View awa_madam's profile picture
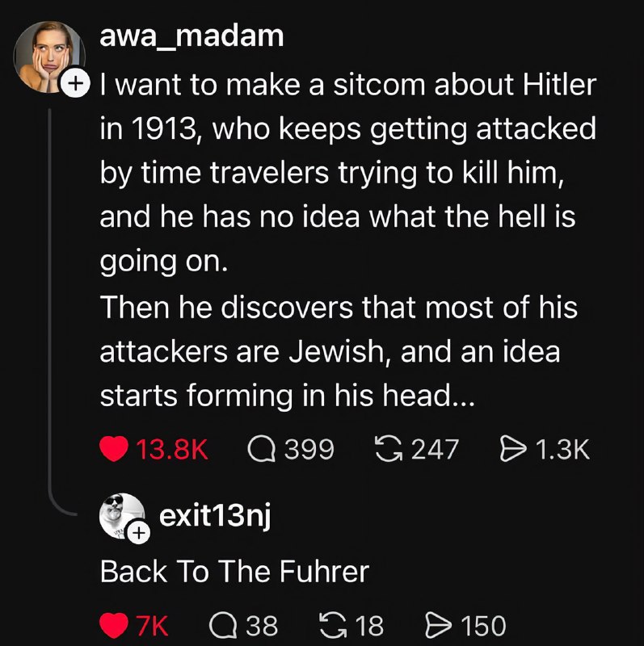The image size is (644, 646). (49, 57)
